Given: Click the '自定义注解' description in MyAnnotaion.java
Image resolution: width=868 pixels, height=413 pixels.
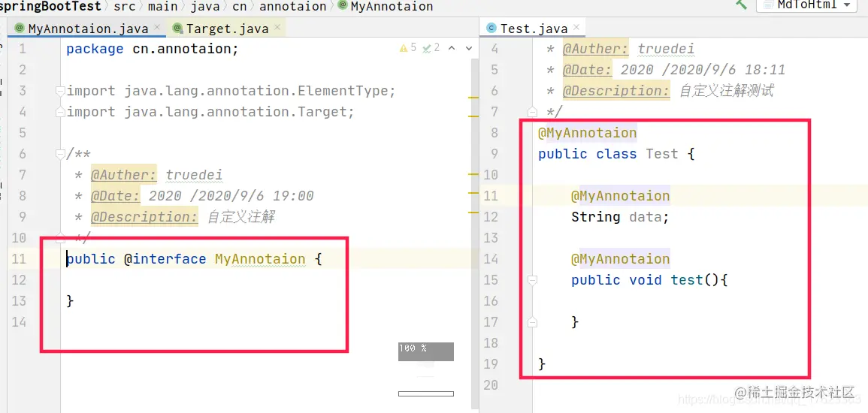Looking at the screenshot, I should click(x=241, y=217).
